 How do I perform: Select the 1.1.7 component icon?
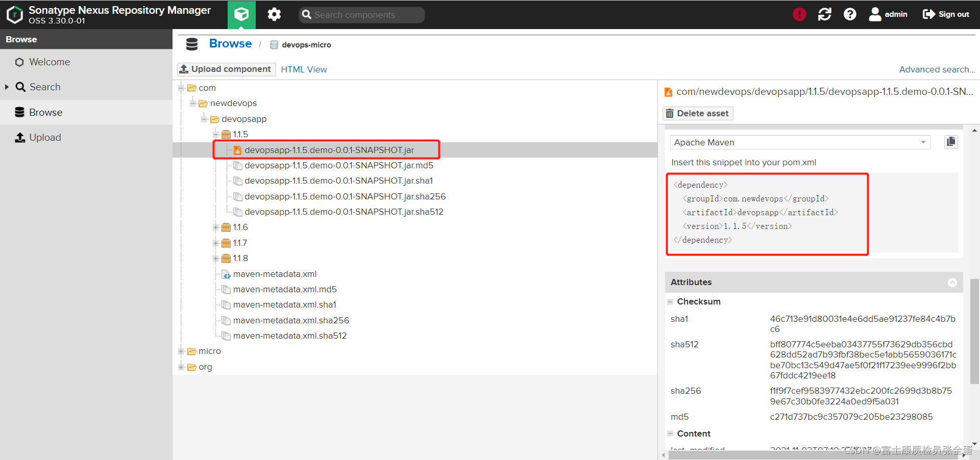tap(226, 243)
